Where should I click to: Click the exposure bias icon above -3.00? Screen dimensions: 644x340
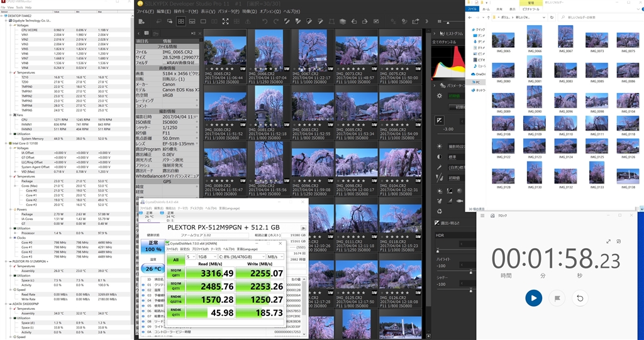(x=439, y=120)
